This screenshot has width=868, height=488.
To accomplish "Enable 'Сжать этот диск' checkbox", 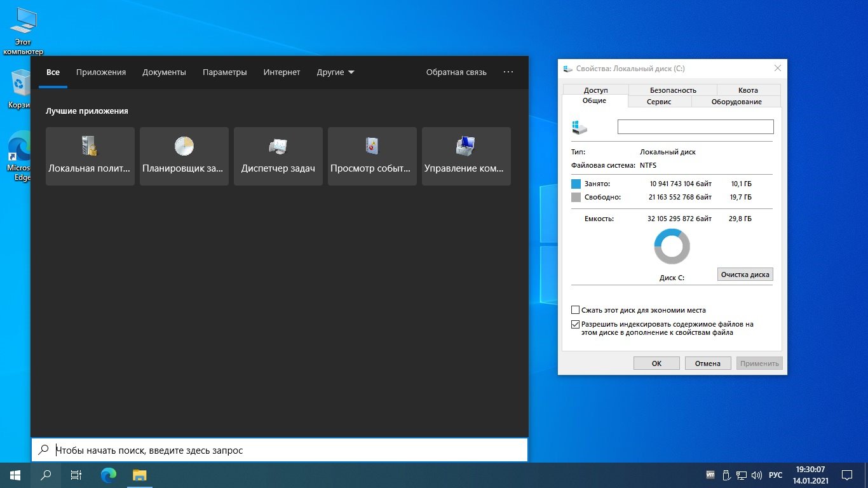I will point(576,310).
